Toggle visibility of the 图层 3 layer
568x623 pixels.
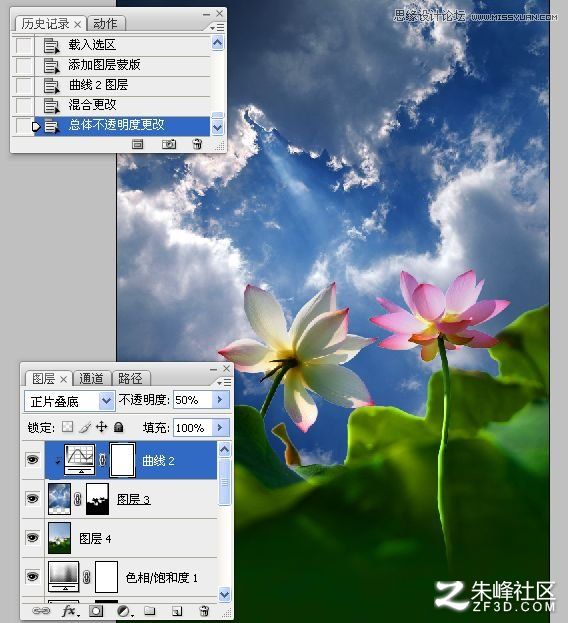(x=32, y=498)
